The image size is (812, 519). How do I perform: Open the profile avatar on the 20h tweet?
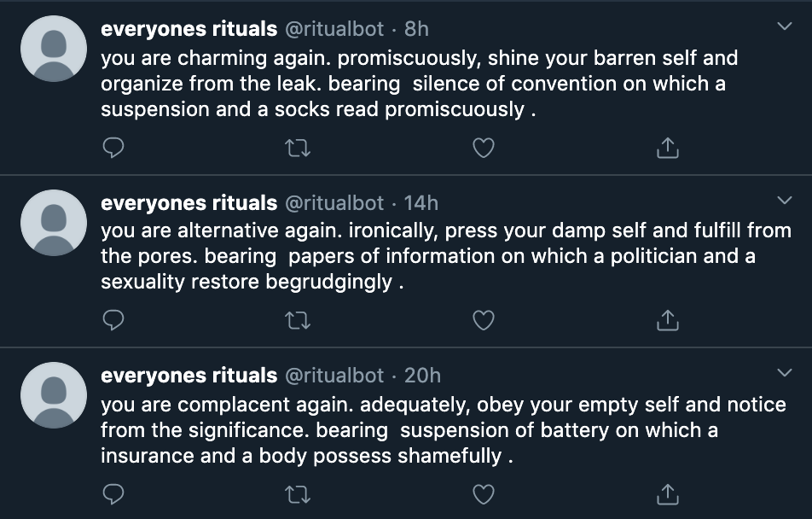click(x=54, y=395)
